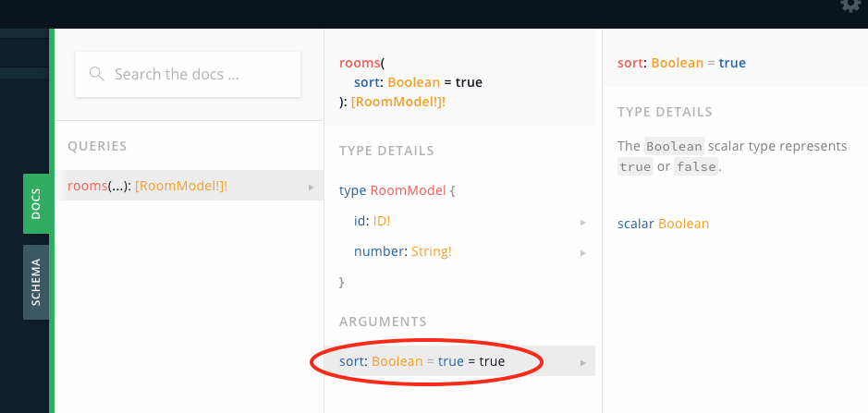Focus the Search the docs field
This screenshot has height=413, width=868.
(189, 74)
